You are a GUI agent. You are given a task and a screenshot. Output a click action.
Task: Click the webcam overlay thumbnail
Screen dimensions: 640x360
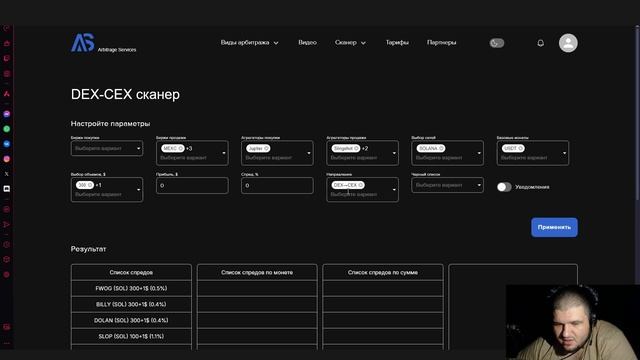(573, 322)
